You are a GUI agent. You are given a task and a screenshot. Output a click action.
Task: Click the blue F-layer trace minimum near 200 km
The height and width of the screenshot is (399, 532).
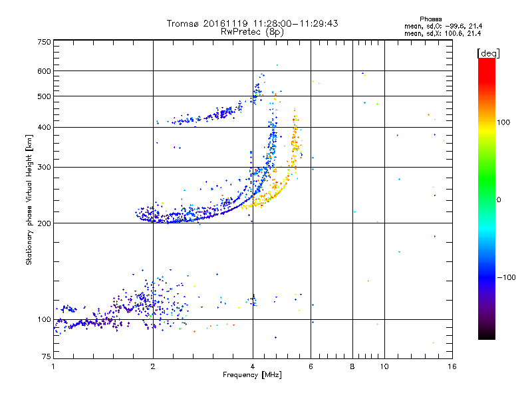pos(170,221)
